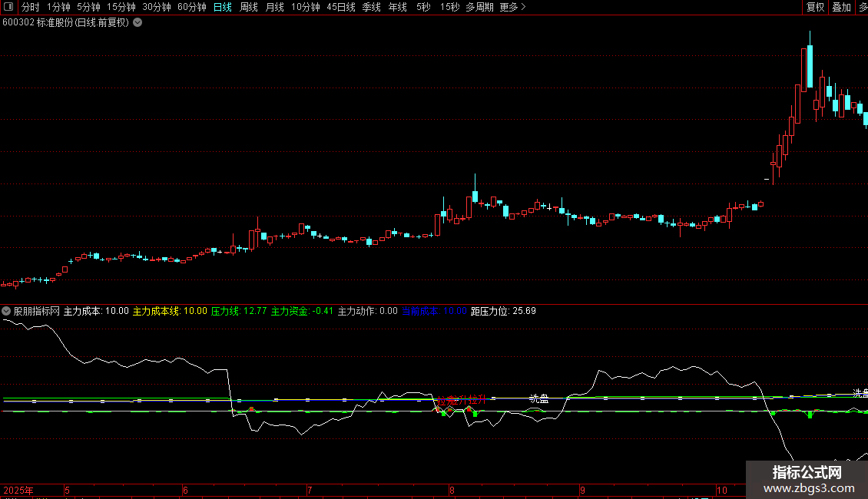This screenshot has width=868, height=499.
Task: Expand the 更多 periods menu
Action: (512, 7)
